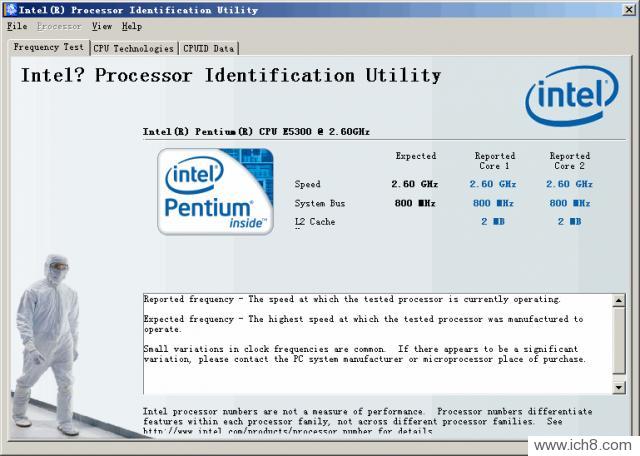This screenshot has height=456, width=640.
Task: Click the Expected column header
Action: [416, 156]
